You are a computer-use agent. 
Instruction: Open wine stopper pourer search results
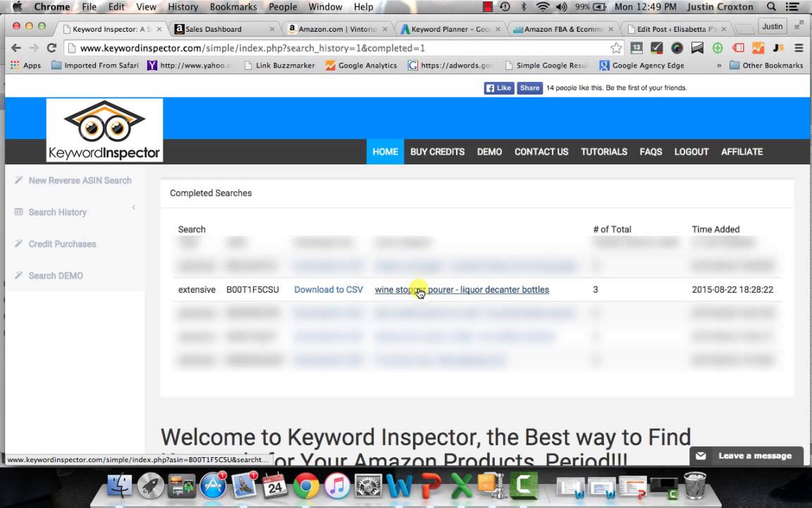(x=462, y=290)
